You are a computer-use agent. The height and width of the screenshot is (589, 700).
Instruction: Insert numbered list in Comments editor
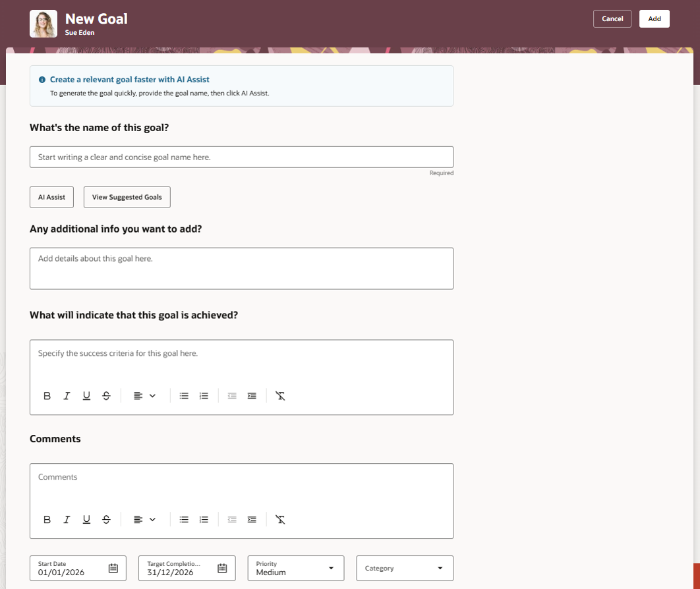coord(204,519)
